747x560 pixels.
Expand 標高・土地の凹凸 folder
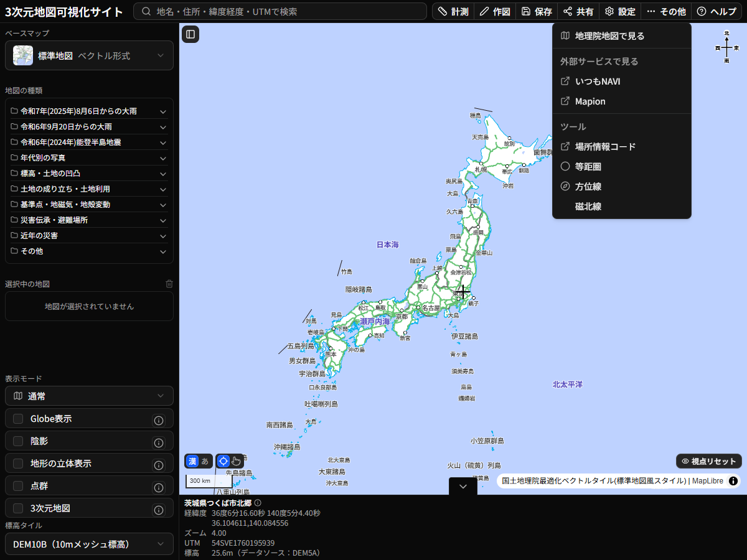pos(89,174)
